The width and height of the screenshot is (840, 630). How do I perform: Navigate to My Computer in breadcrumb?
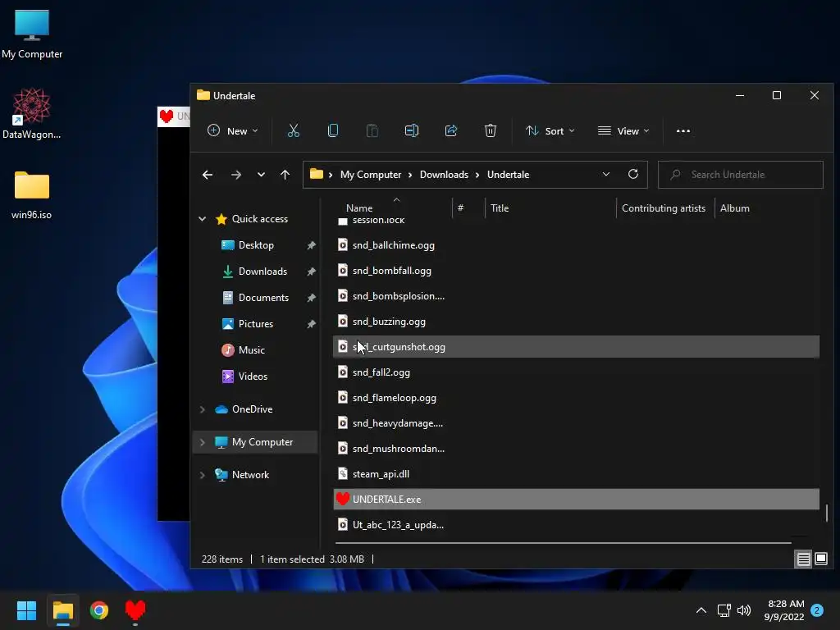click(371, 175)
